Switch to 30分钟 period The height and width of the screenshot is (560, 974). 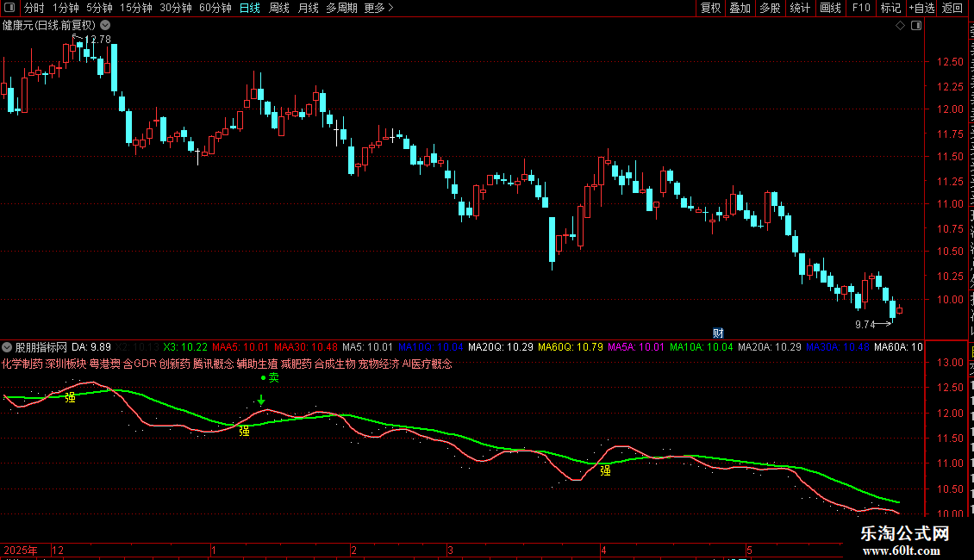pos(175,8)
